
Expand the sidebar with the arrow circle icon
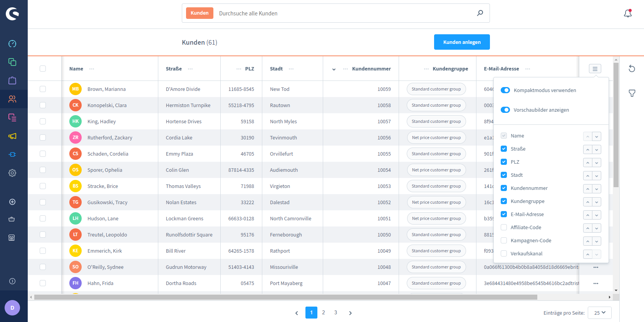[x=12, y=281]
